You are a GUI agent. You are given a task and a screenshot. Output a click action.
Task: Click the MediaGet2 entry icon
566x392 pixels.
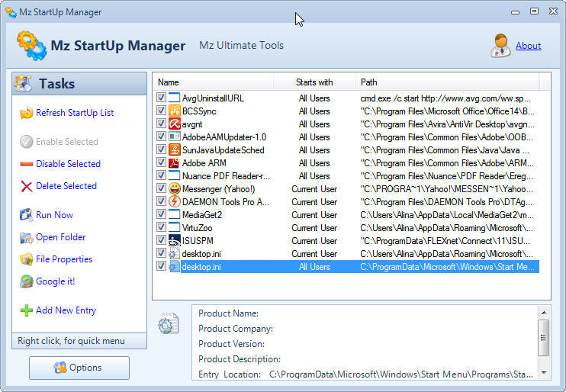[x=175, y=215]
